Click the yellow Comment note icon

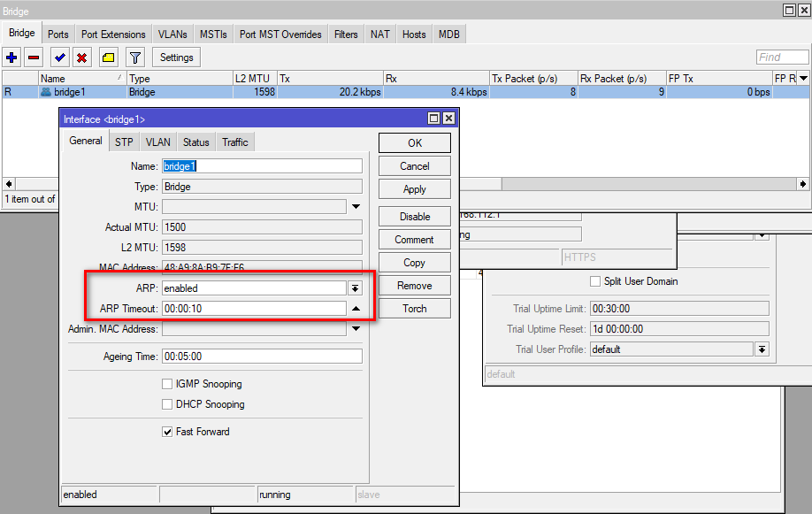tap(108, 58)
